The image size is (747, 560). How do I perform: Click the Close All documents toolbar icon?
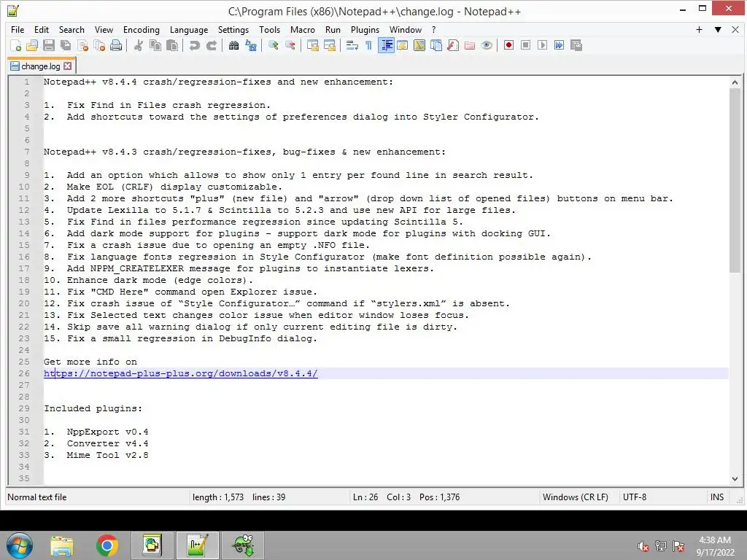pos(99,45)
